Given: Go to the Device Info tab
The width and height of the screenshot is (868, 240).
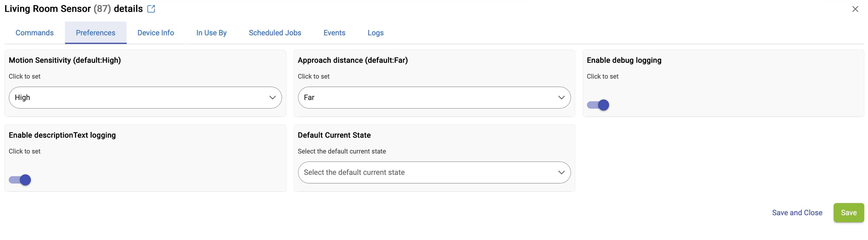Looking at the screenshot, I should 155,33.
